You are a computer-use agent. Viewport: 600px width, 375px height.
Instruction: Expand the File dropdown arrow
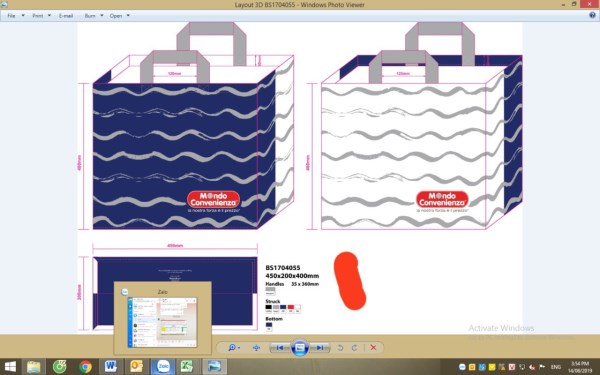23,16
